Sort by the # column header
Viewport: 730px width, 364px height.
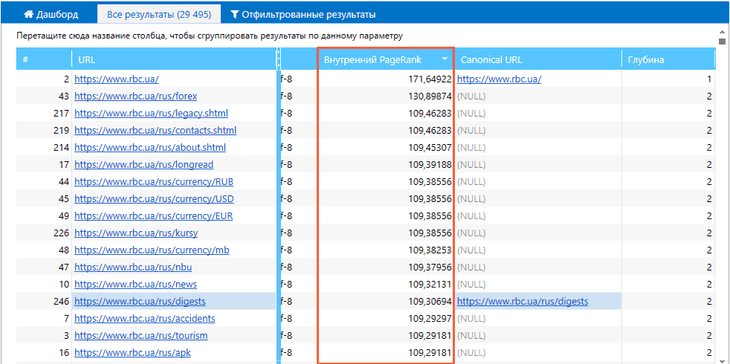coord(44,60)
